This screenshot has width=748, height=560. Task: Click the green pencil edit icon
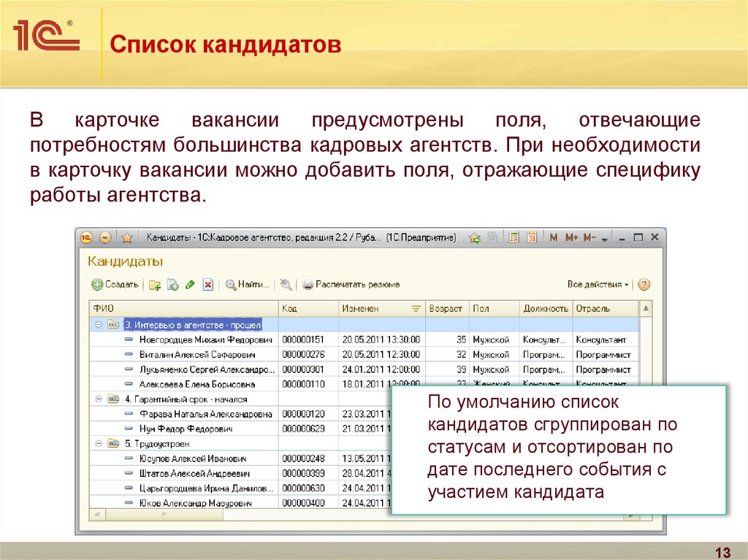pyautogui.click(x=190, y=285)
